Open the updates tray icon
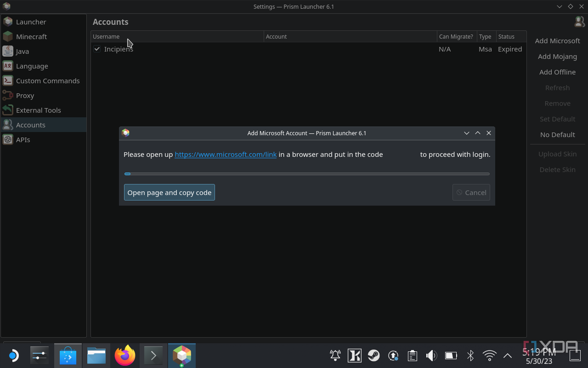 393,355
